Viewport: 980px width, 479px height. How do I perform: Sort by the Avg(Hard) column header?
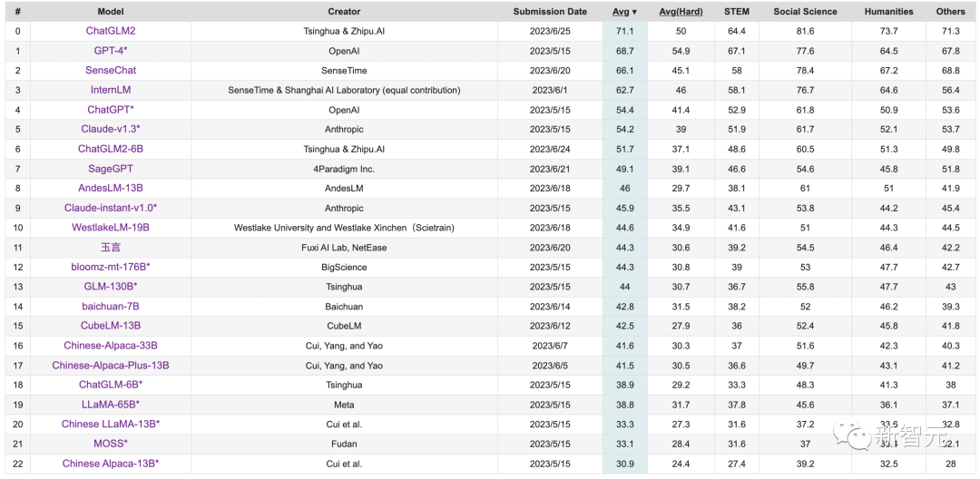tap(681, 11)
